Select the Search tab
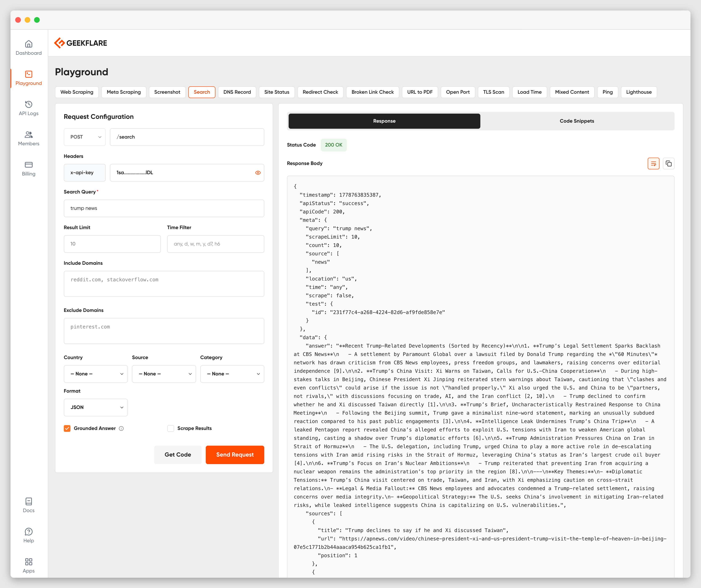 pos(202,92)
